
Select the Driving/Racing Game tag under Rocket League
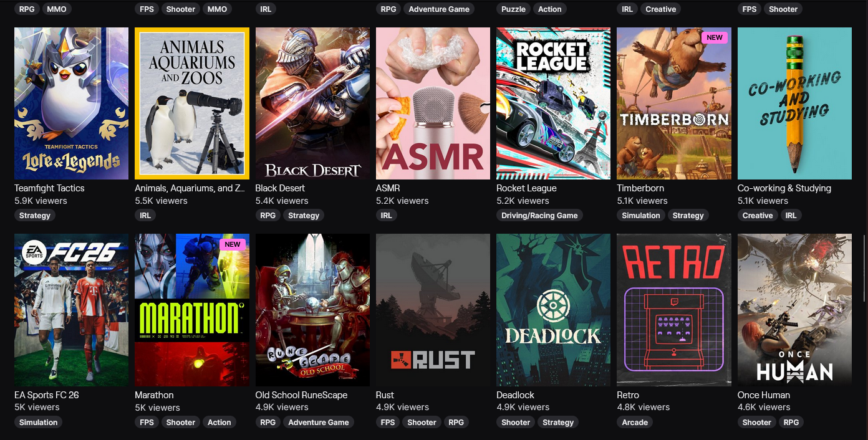coord(539,216)
